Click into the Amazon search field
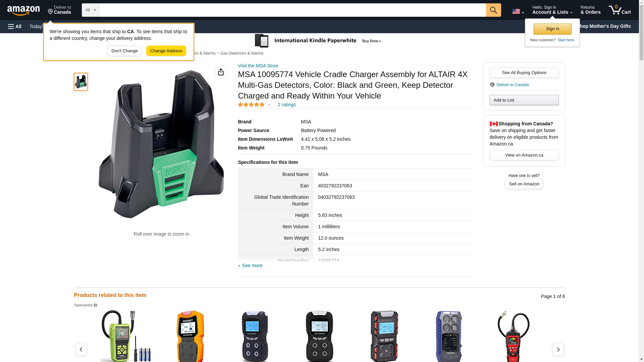The image size is (644, 362). [292, 10]
